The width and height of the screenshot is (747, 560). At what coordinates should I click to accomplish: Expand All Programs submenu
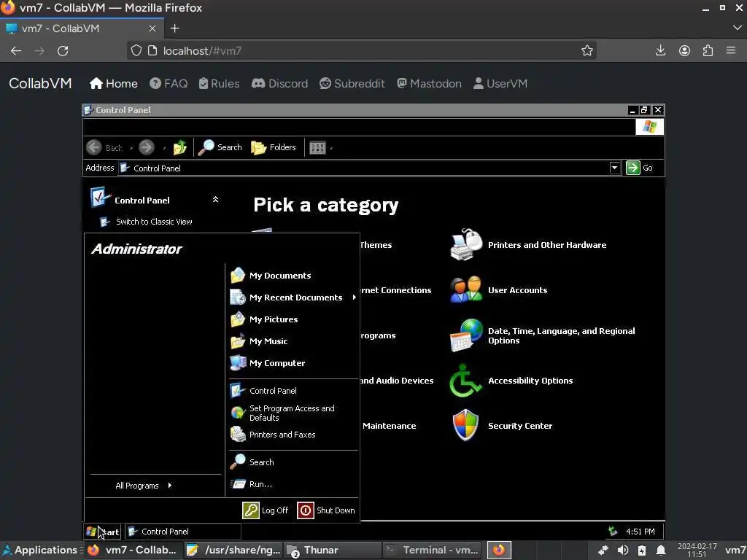click(x=143, y=485)
